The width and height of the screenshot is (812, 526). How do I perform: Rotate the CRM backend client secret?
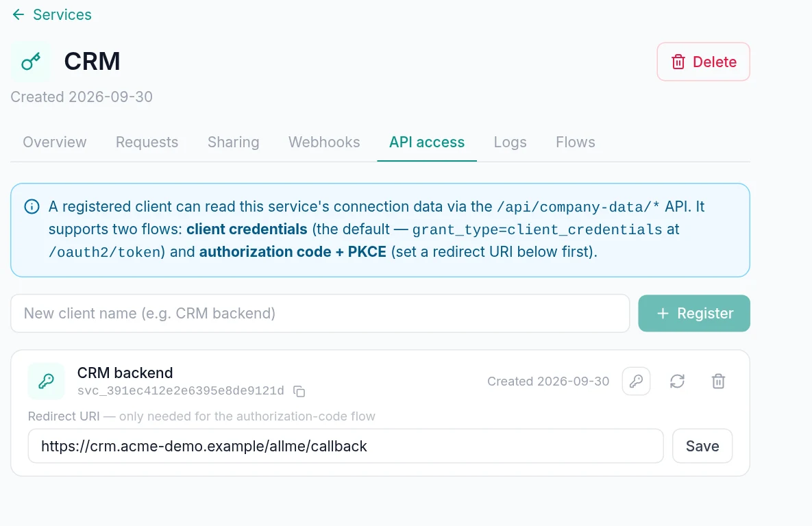point(678,381)
